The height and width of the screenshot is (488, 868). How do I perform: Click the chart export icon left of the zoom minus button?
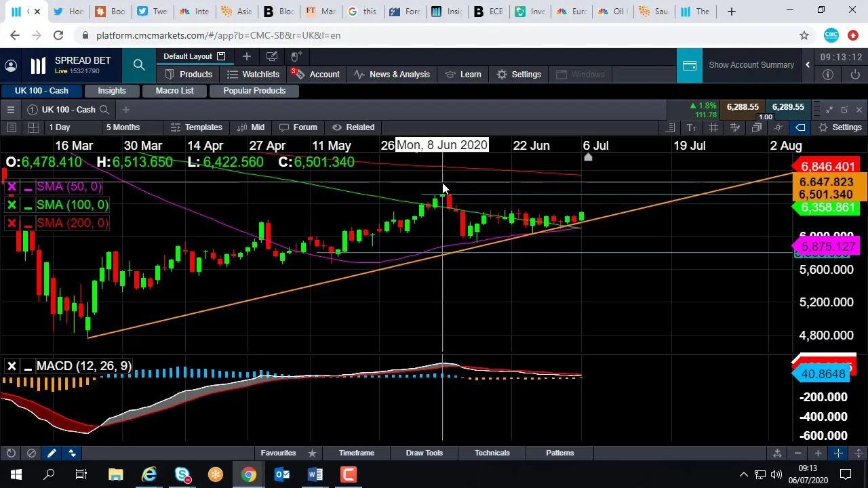tap(777, 453)
